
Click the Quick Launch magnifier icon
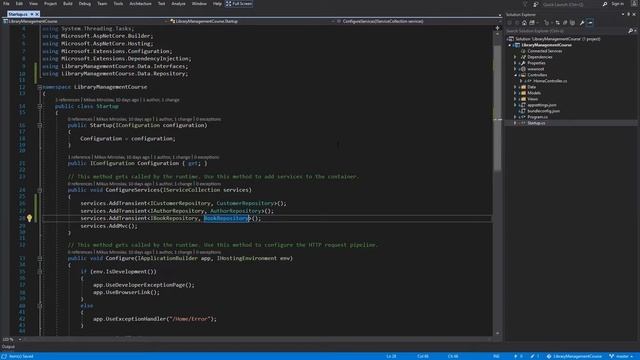click(605, 4)
